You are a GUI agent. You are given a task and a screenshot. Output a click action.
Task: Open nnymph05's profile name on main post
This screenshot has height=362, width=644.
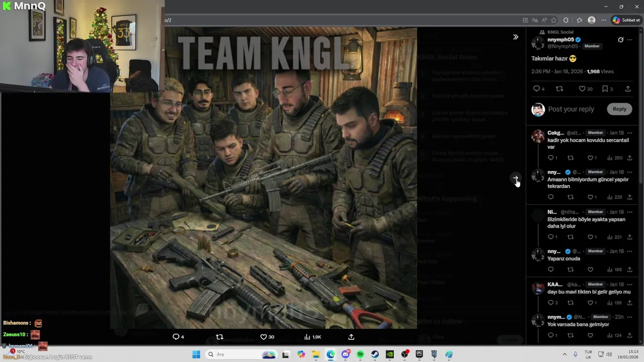coord(560,40)
